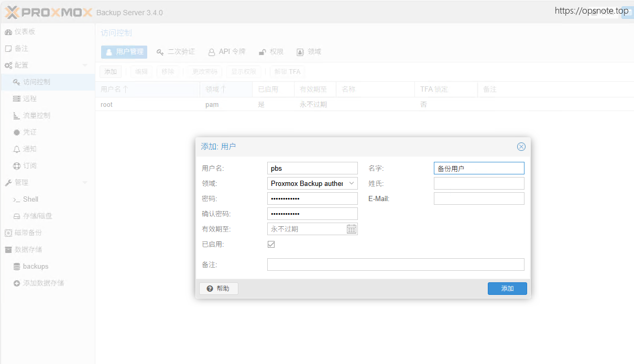Screen dimensions: 634x364
Task: Click the 备注 notes icon in sidebar
Action: point(8,49)
